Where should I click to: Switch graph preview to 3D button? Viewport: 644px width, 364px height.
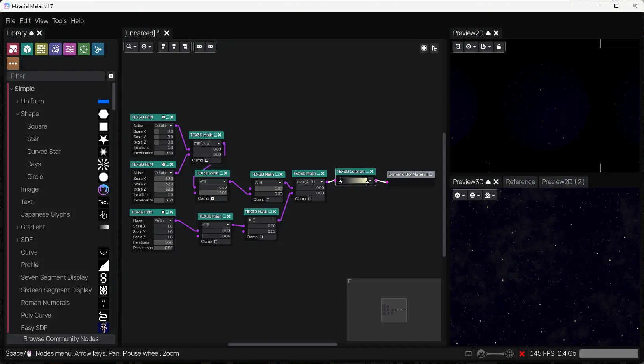point(210,46)
